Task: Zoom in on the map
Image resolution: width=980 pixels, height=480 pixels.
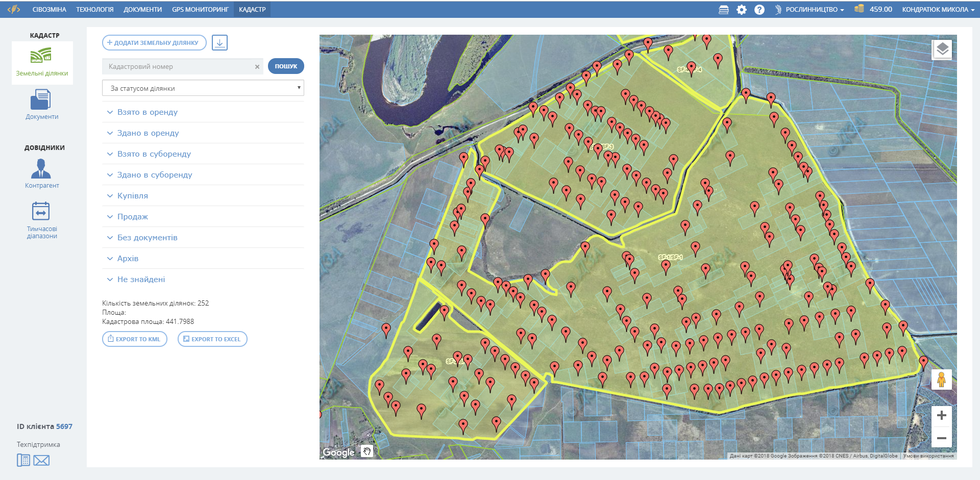Action: 942,416
